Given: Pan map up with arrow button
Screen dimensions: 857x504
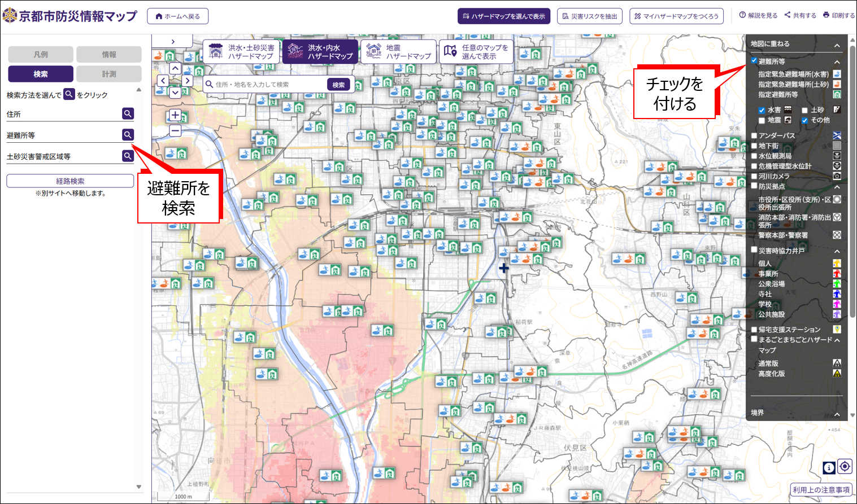Looking at the screenshot, I should (x=175, y=68).
